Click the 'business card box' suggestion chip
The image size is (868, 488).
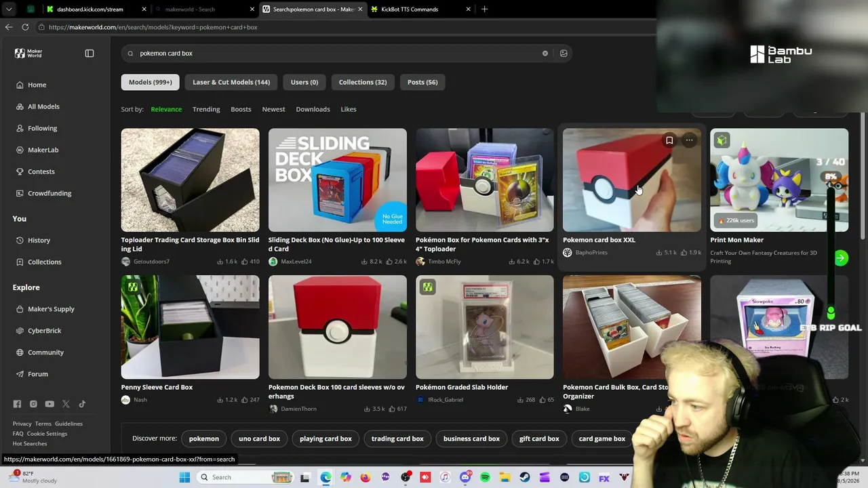pos(471,439)
